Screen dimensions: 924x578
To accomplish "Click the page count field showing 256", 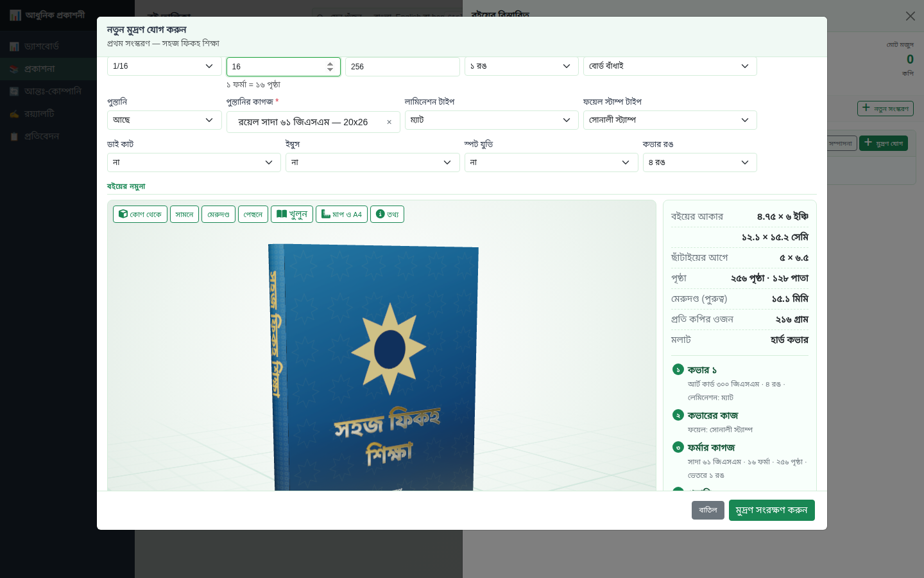I will [x=402, y=67].
